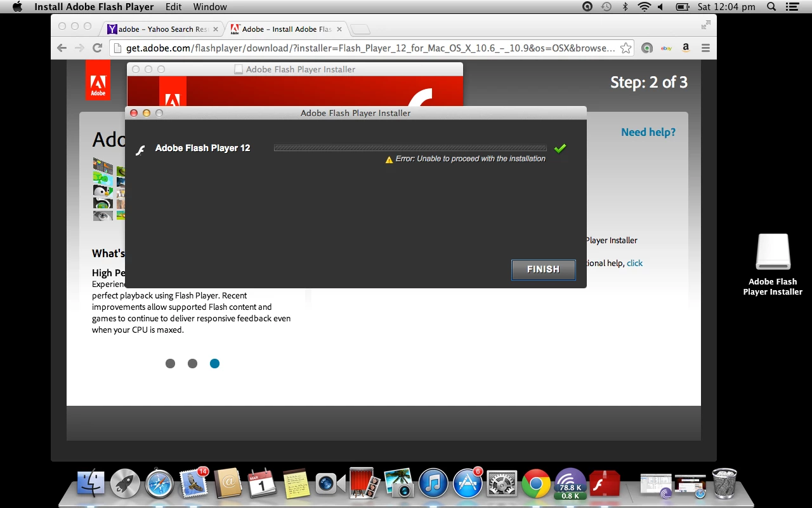Screen dimensions: 812x508
Task: Enter full screen with Chrome's expand arrows
Action: click(705, 25)
